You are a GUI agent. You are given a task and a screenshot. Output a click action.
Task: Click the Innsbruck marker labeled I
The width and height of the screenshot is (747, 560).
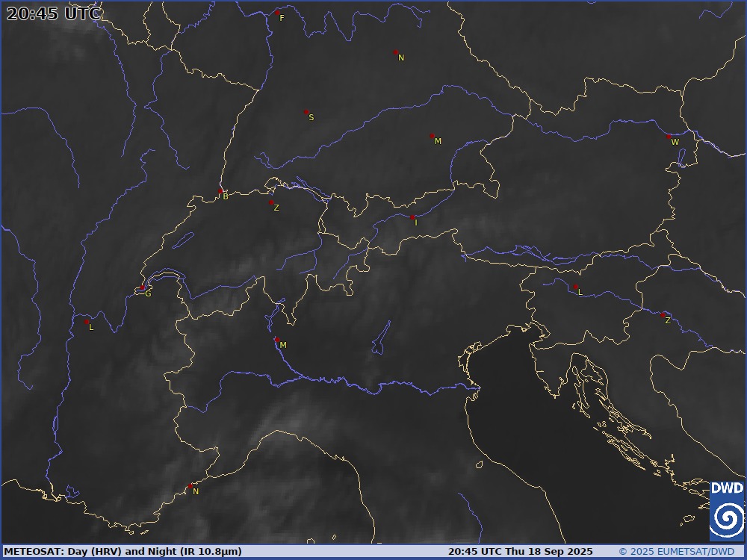(412, 217)
